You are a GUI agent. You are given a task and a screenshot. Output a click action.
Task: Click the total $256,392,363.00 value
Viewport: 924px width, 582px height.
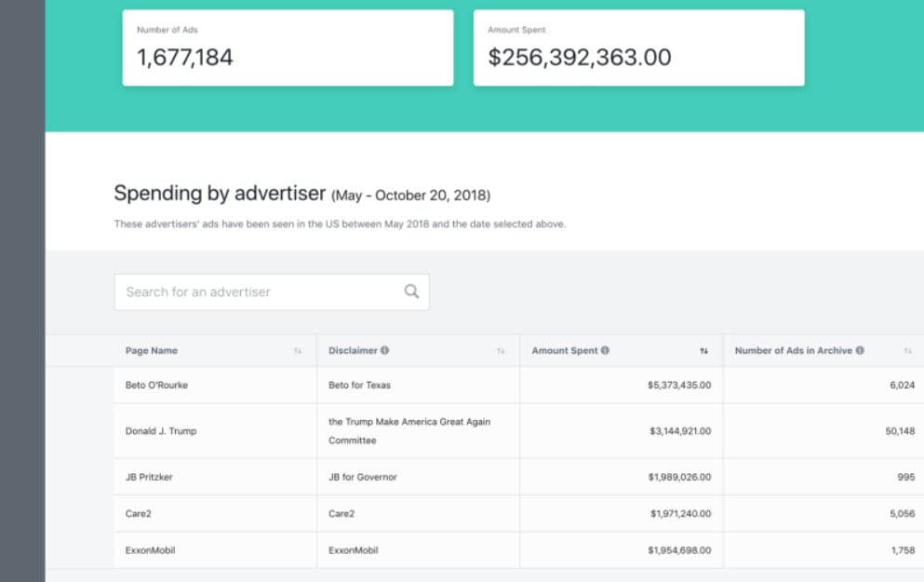point(580,58)
